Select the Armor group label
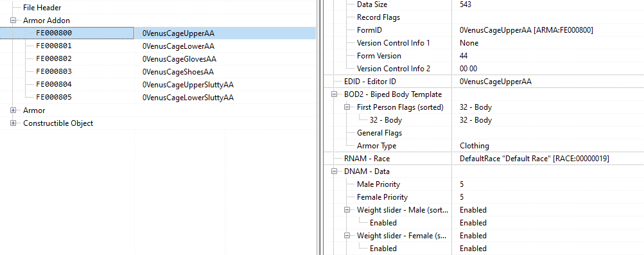 (34, 110)
